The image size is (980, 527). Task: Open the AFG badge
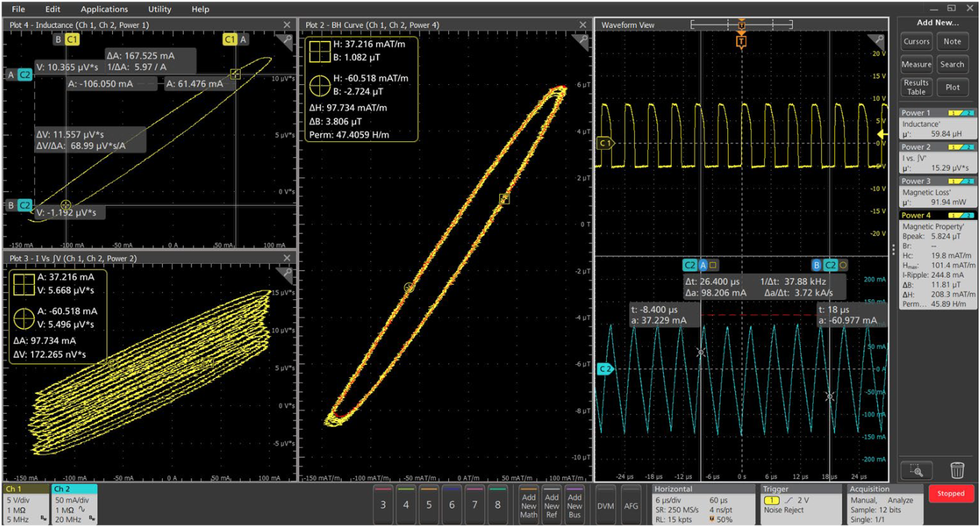pos(631,505)
